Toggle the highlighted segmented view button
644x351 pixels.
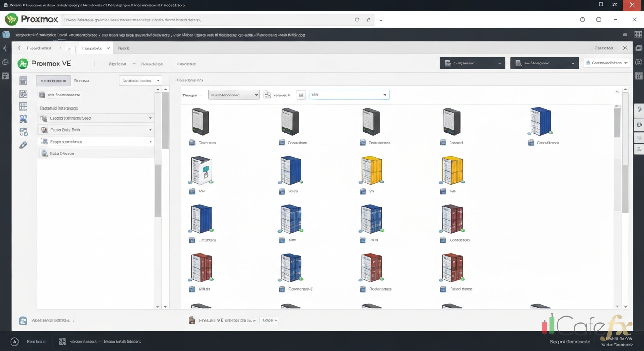click(53, 80)
